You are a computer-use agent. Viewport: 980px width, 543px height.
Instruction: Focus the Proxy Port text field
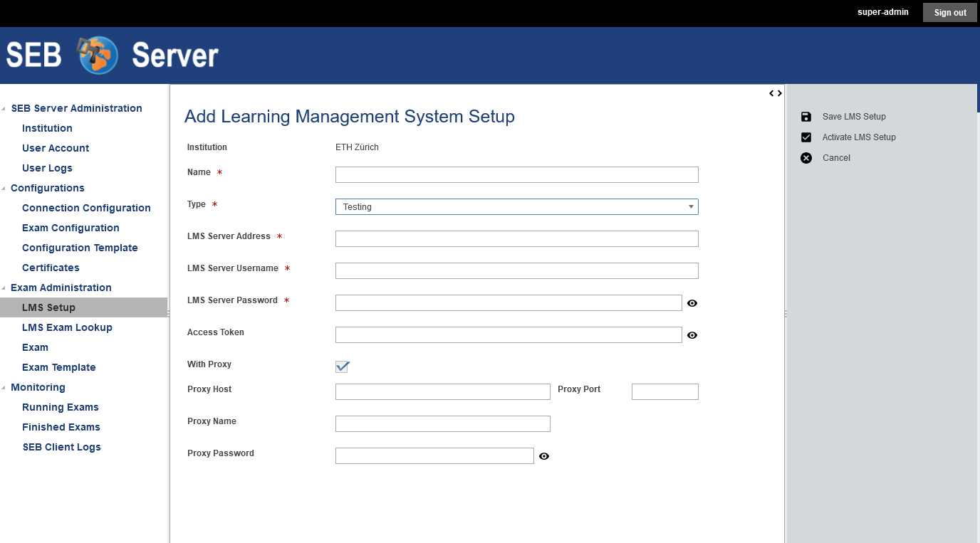[x=664, y=391]
